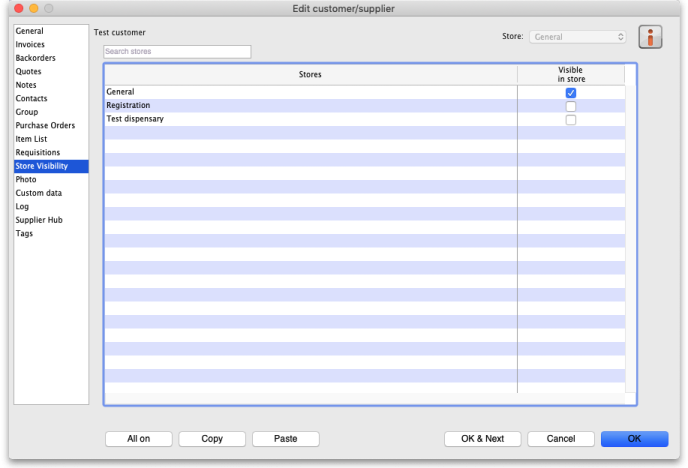
Task: Click the Paste button
Action: (x=286, y=439)
